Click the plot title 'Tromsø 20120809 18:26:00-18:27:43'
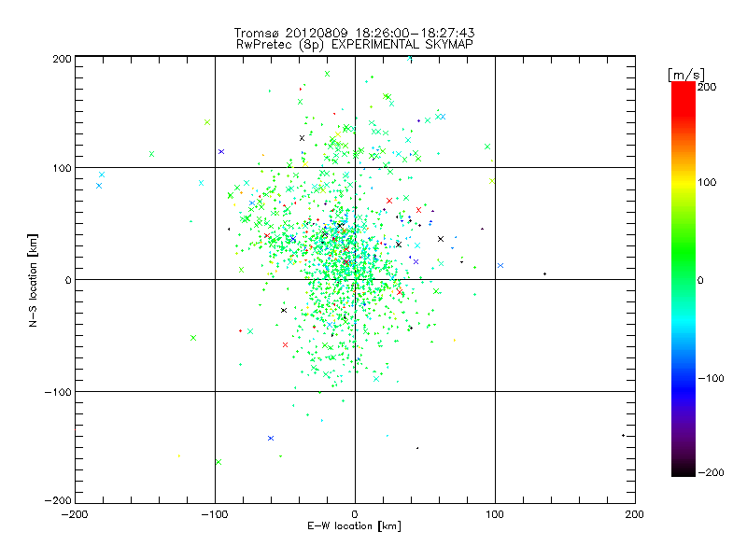The image size is (747, 560). (x=354, y=33)
